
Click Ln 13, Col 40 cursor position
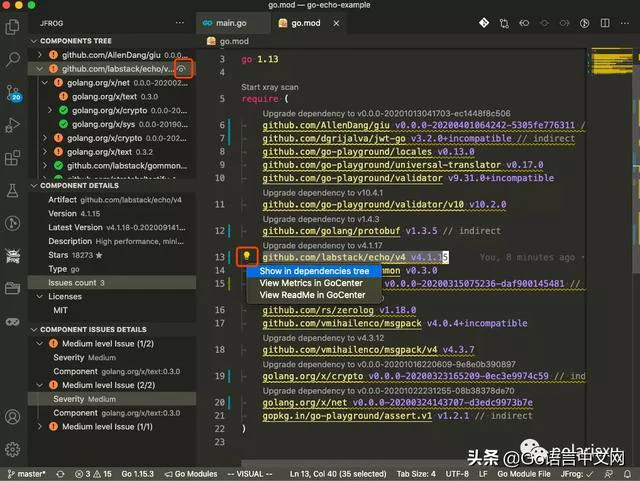[338, 474]
